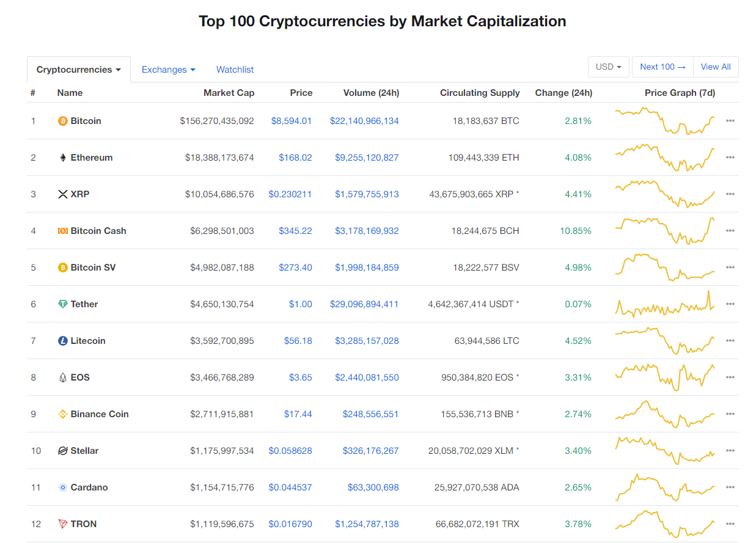Viewport: 756px width, 543px height.
Task: Click the Ethereum logo icon
Action: (62, 158)
